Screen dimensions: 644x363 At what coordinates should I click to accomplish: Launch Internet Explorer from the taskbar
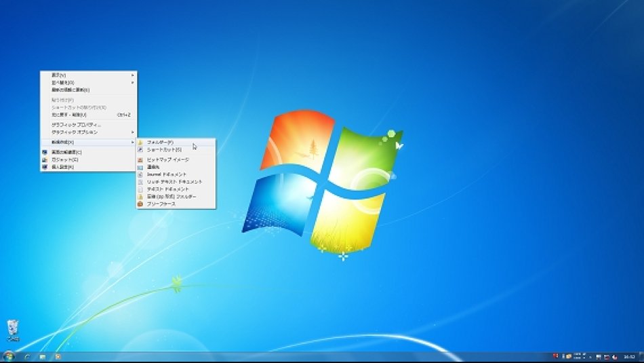click(27, 357)
